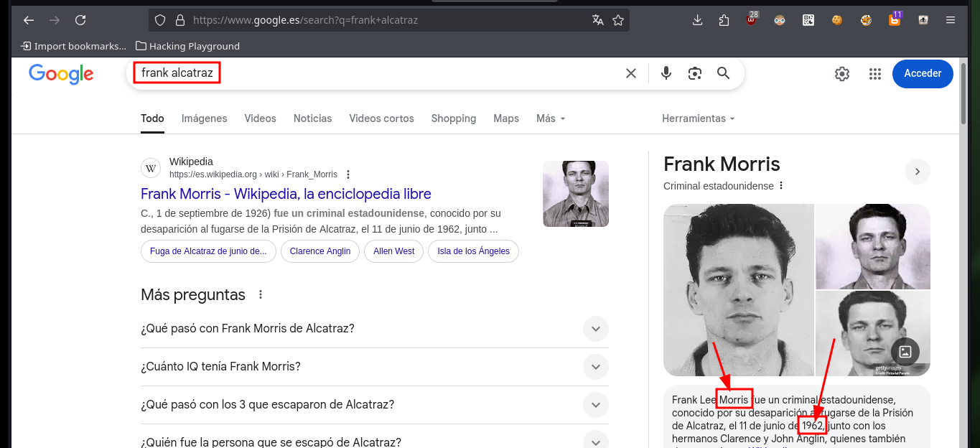Click the Isla de los Ángeles chip
This screenshot has height=448, width=980.
pos(473,251)
